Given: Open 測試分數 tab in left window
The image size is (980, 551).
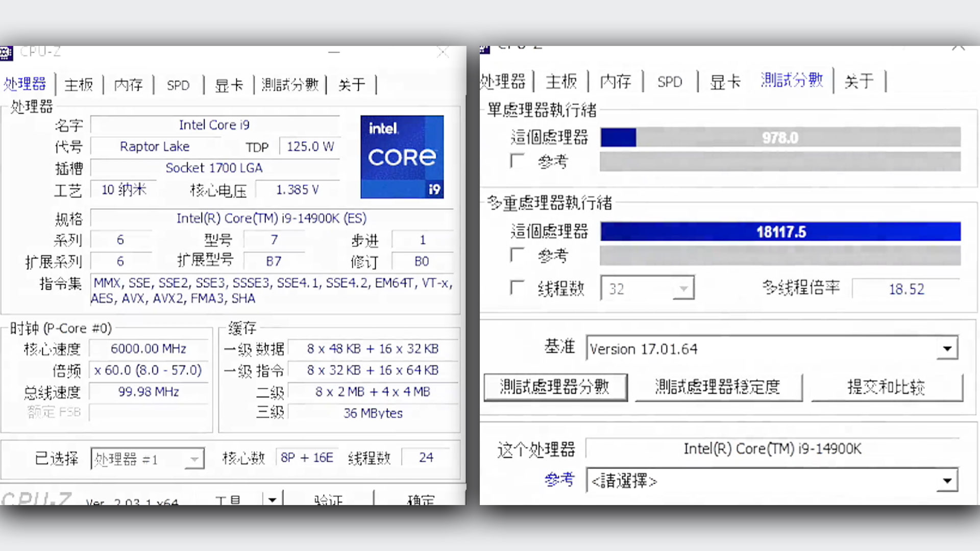Looking at the screenshot, I should pos(290,84).
